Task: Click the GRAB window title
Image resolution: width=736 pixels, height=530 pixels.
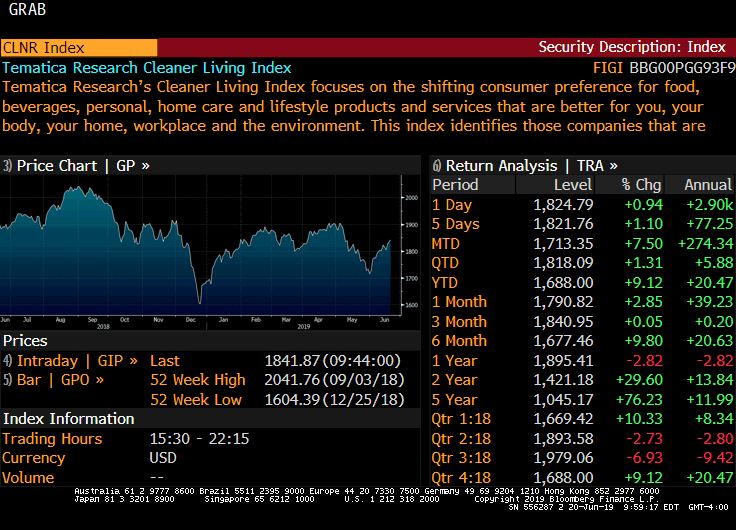Action: pyautogui.click(x=27, y=9)
